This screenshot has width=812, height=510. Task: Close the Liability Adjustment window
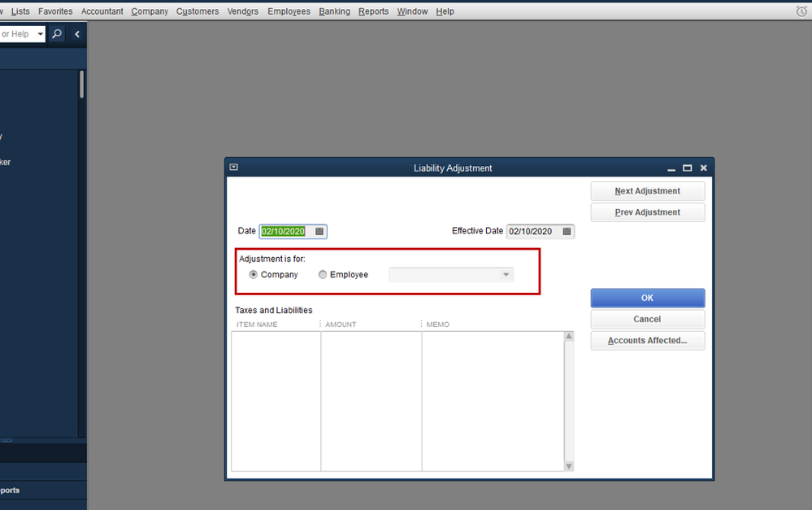[703, 168]
